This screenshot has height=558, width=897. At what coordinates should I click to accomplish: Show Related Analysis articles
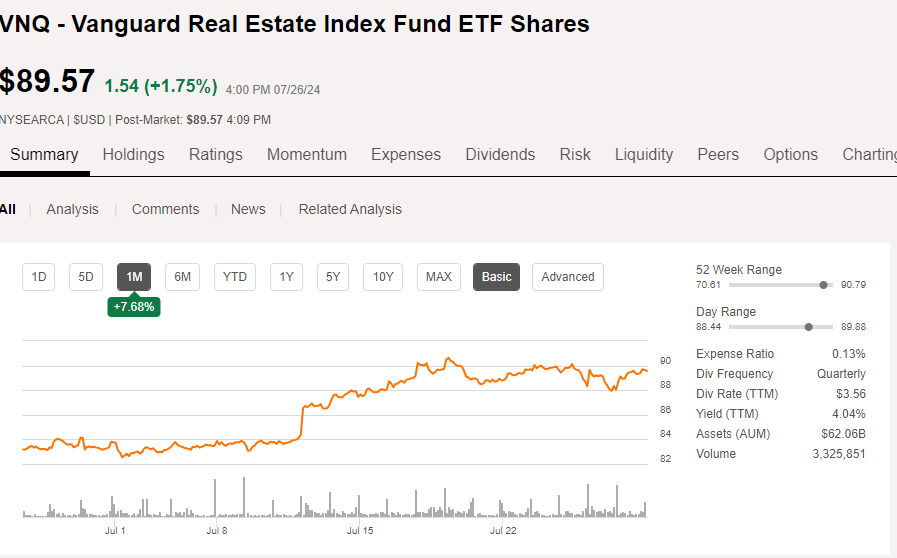350,209
